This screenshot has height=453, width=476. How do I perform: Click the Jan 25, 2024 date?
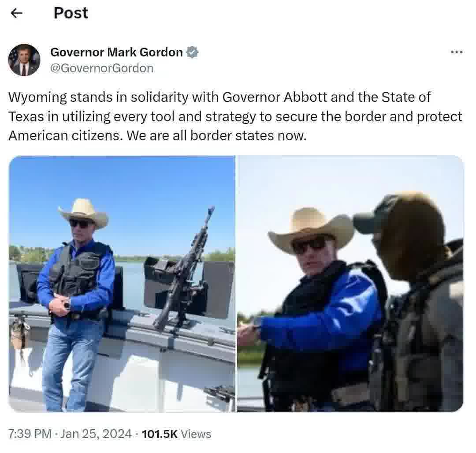(96, 434)
